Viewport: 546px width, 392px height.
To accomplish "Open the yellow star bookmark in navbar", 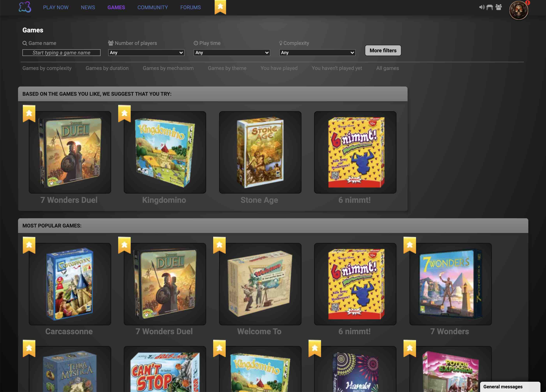I will coord(220,7).
